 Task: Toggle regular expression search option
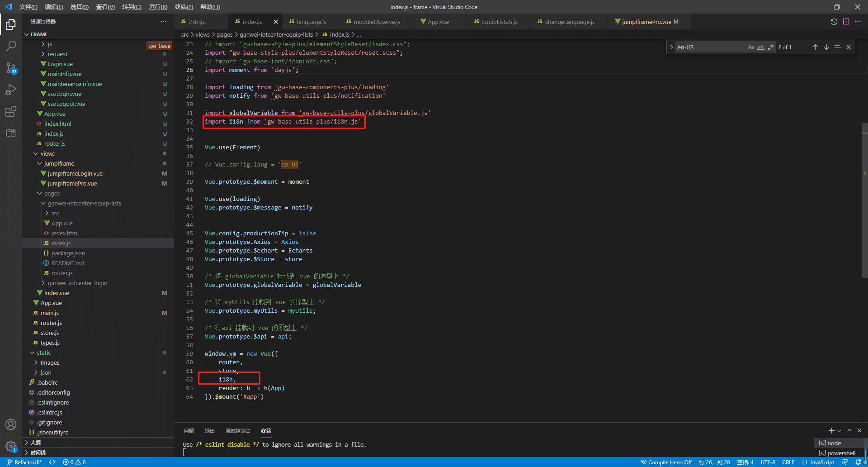point(771,47)
